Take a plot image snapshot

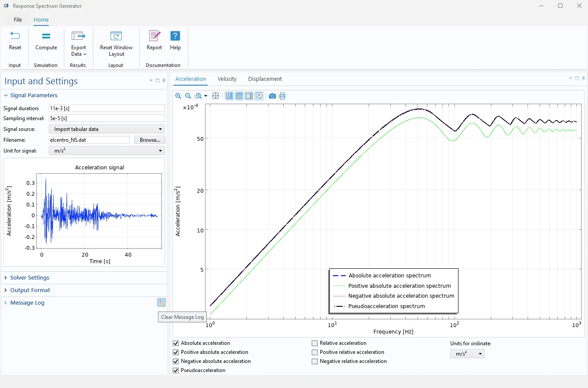pos(272,96)
